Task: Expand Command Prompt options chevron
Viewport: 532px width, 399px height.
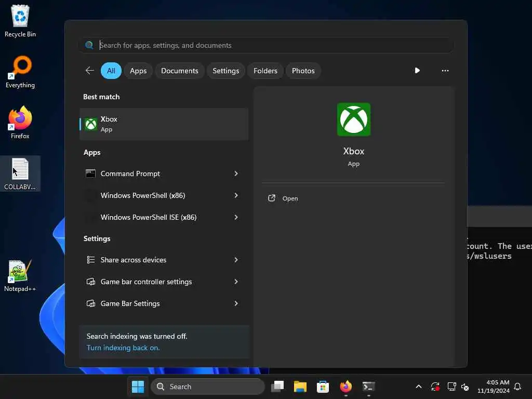Action: (236, 174)
